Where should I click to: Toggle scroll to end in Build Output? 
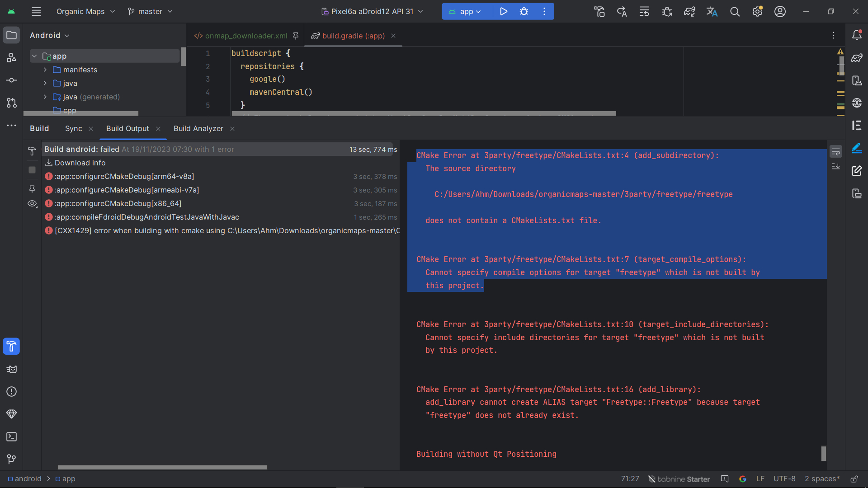point(836,166)
